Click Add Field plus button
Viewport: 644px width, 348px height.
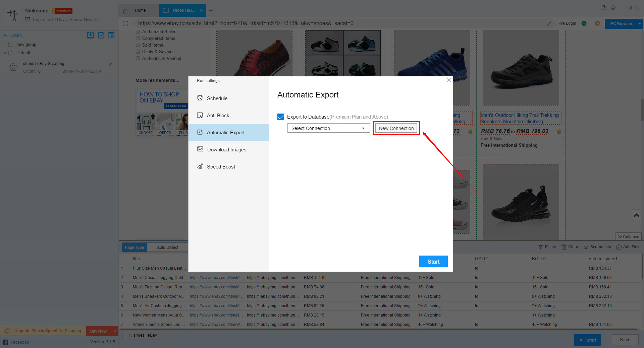pyautogui.click(x=628, y=247)
